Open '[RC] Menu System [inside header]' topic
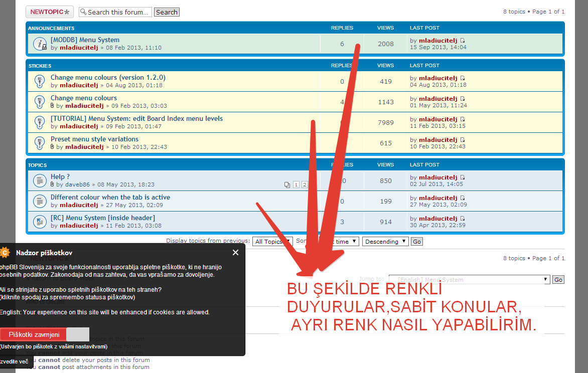 (x=103, y=218)
